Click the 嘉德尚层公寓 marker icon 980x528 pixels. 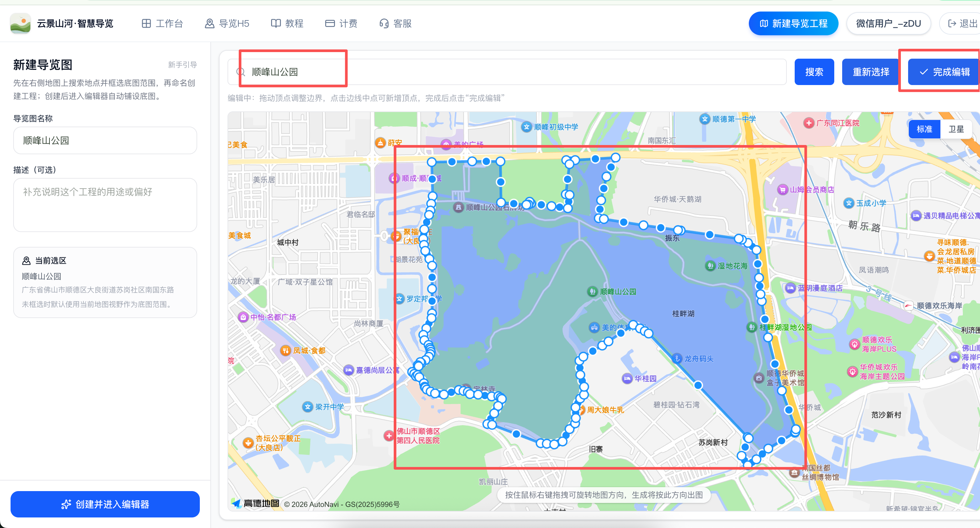[x=348, y=370]
